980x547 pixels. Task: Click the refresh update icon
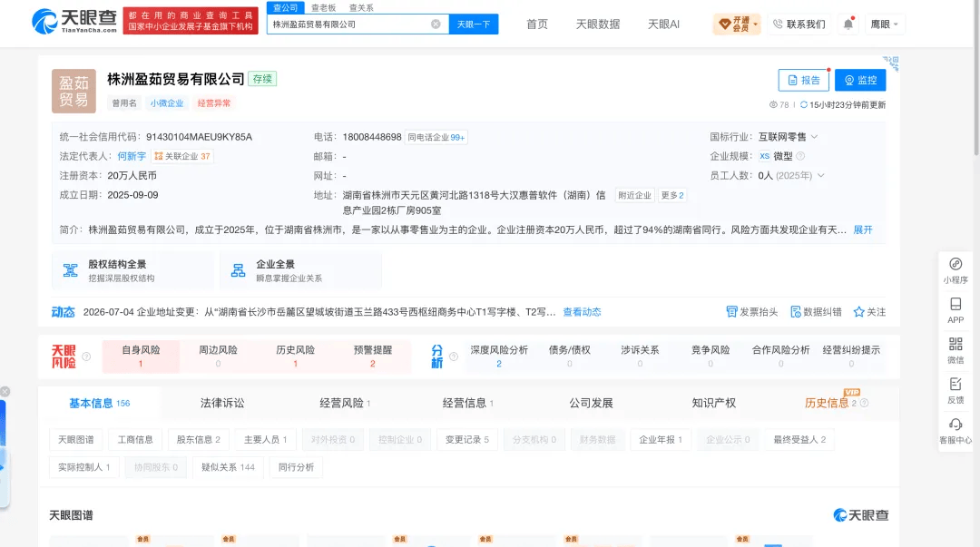coord(804,105)
